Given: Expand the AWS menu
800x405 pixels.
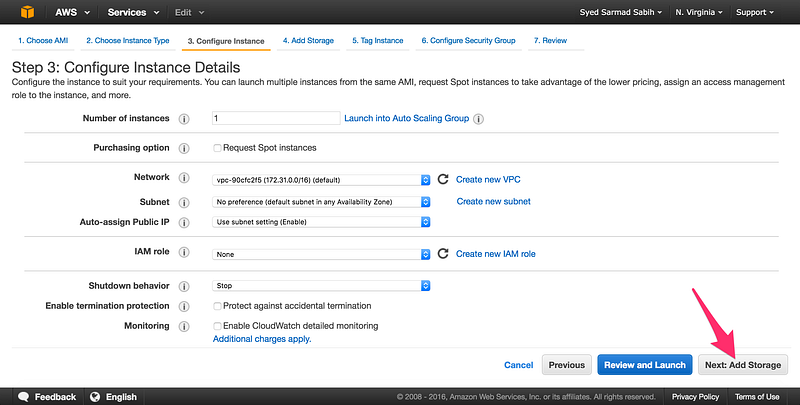Looking at the screenshot, I should [x=72, y=12].
